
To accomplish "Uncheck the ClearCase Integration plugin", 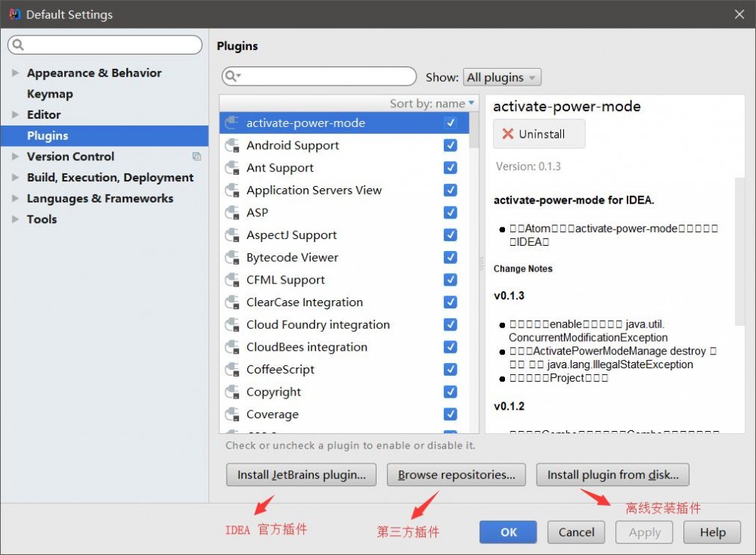I will 451,302.
